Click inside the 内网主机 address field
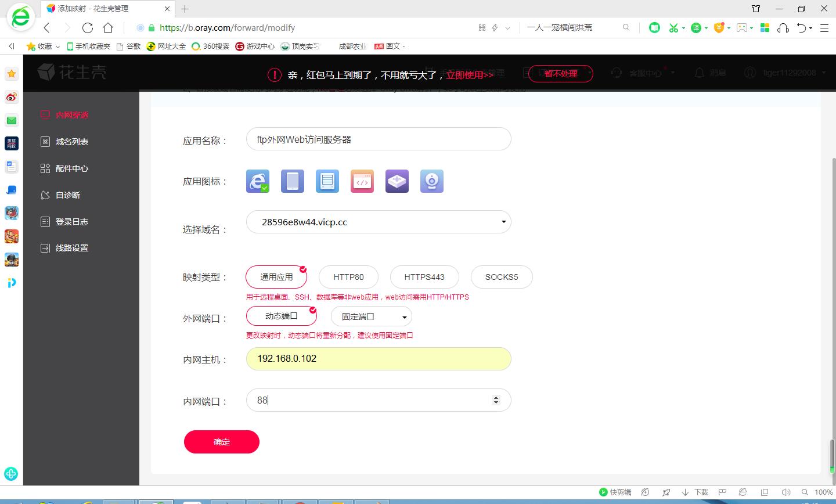 point(377,358)
